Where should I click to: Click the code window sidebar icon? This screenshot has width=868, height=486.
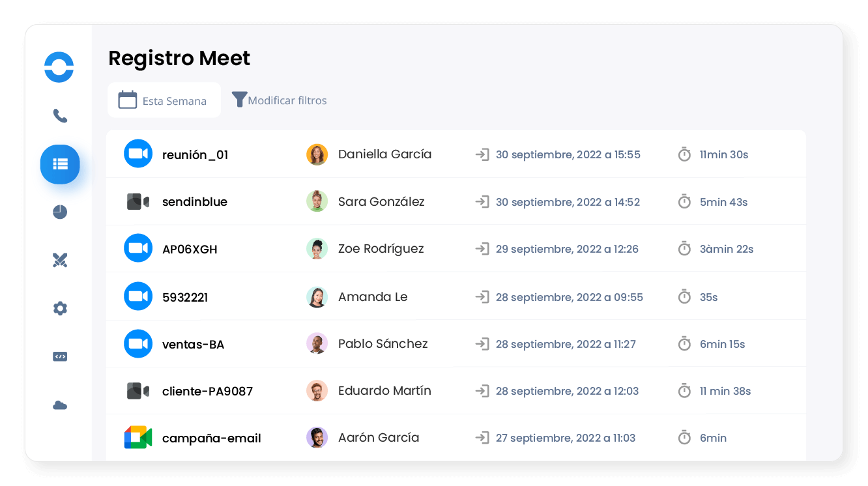(x=60, y=356)
